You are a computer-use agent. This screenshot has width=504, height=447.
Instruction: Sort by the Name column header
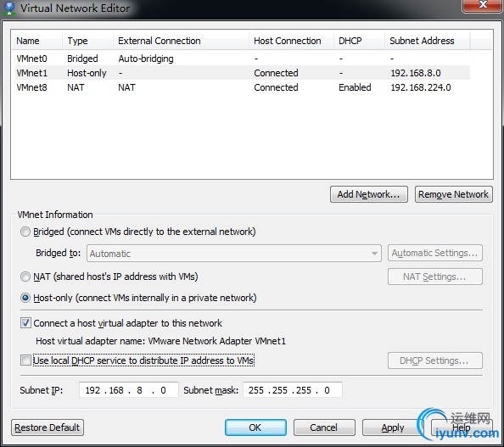point(36,41)
